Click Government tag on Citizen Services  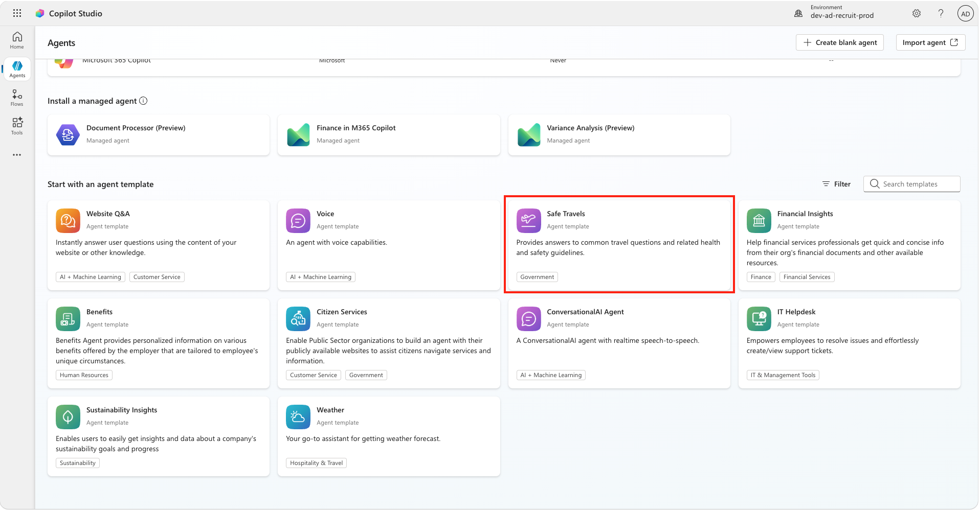click(366, 375)
